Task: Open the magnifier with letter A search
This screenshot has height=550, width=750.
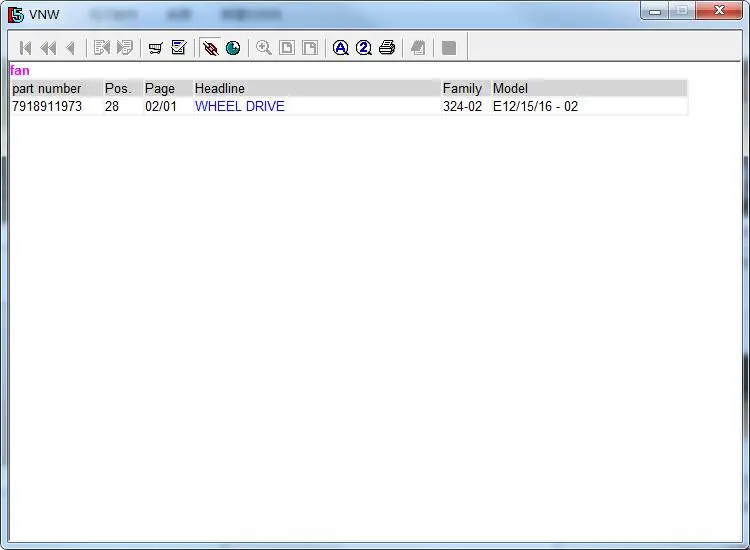Action: tap(341, 48)
